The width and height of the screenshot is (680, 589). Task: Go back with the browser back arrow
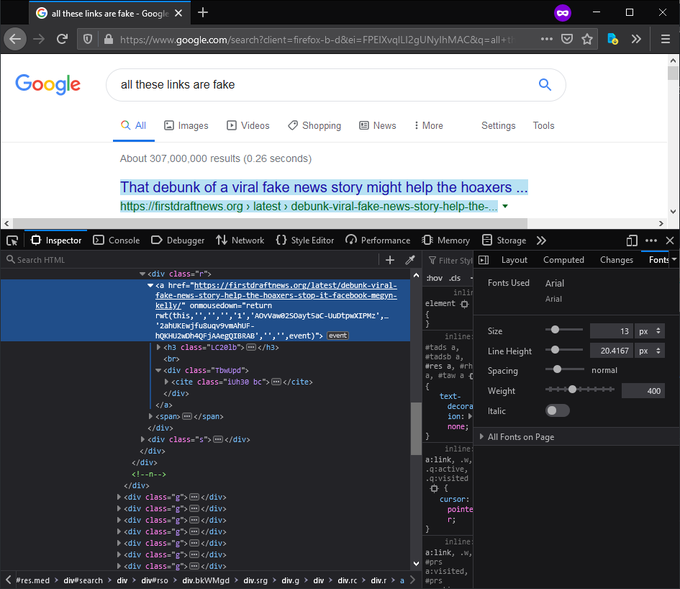click(x=15, y=39)
